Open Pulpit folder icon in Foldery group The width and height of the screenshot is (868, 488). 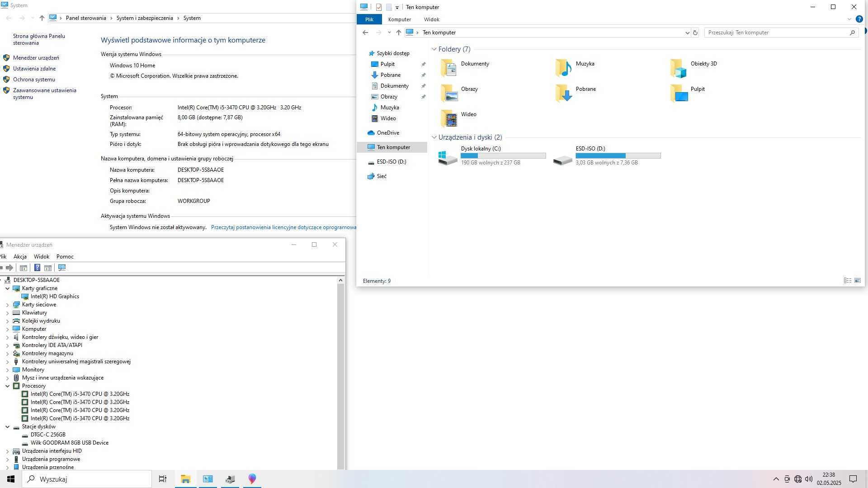[x=679, y=93]
